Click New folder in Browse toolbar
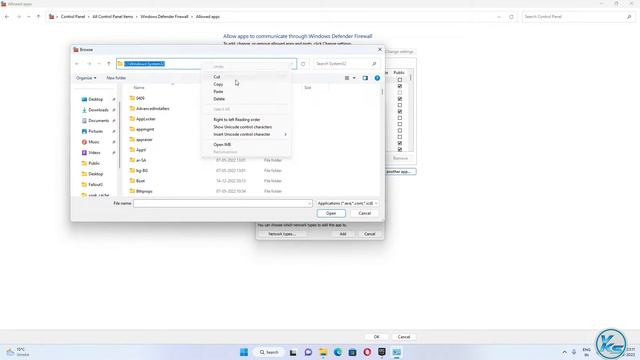 tap(116, 78)
